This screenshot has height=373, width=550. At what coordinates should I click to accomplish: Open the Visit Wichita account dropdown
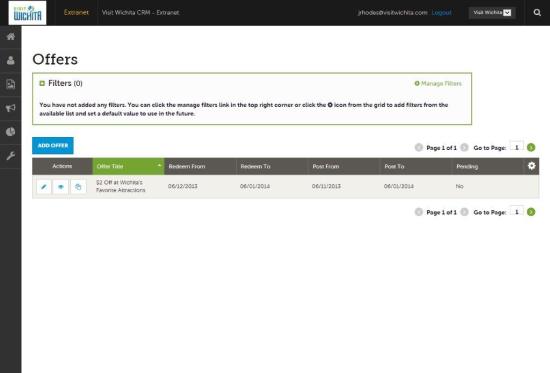click(x=492, y=13)
